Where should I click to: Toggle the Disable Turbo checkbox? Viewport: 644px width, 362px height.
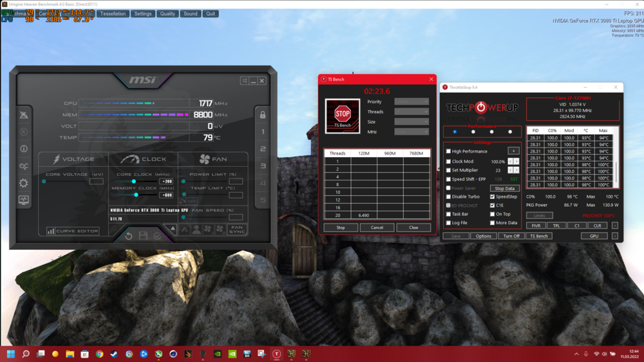point(449,196)
